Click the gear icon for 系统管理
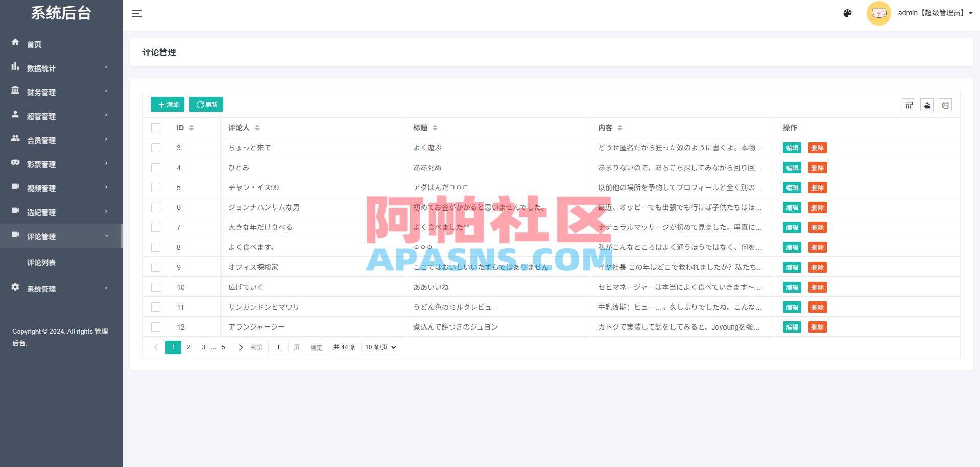The height and width of the screenshot is (467, 980). tap(15, 287)
